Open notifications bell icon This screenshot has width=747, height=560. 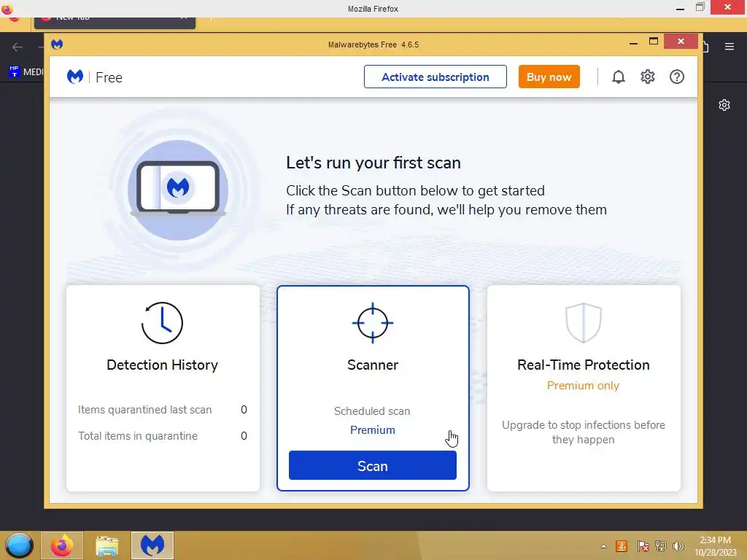click(618, 77)
